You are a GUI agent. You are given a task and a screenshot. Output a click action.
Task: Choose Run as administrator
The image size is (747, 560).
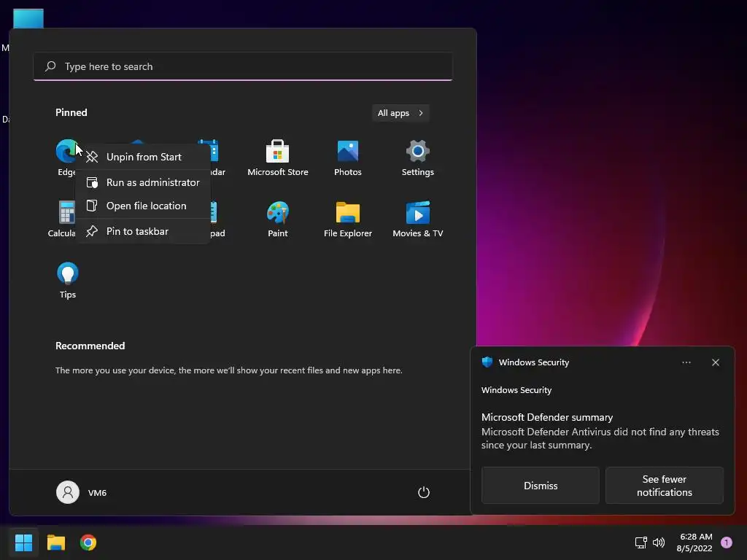(x=143, y=182)
